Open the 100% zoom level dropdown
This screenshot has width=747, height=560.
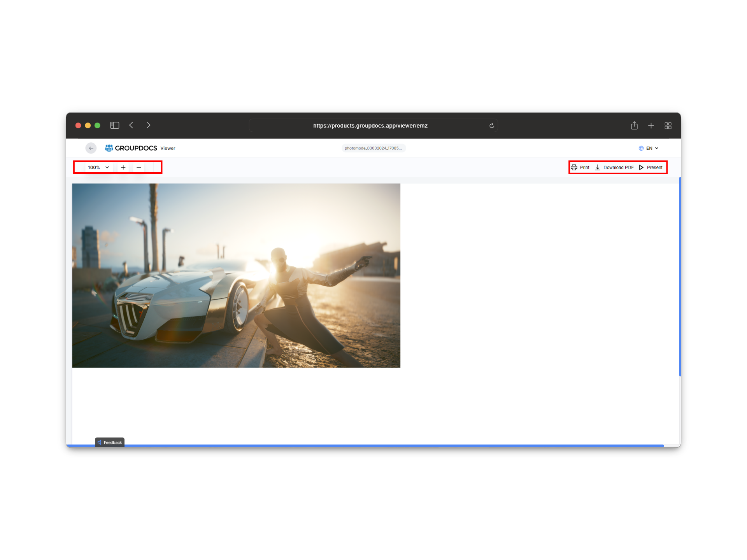[x=98, y=167]
